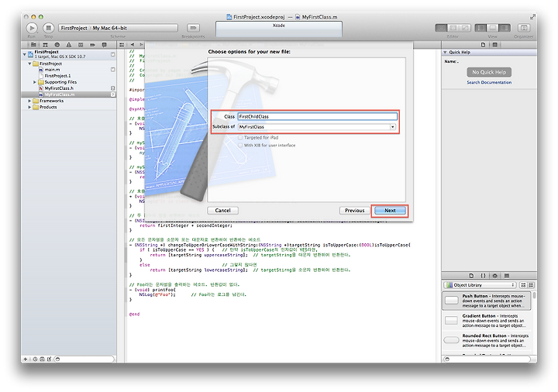Show the Log navigator
558x392 pixels.
105,45
